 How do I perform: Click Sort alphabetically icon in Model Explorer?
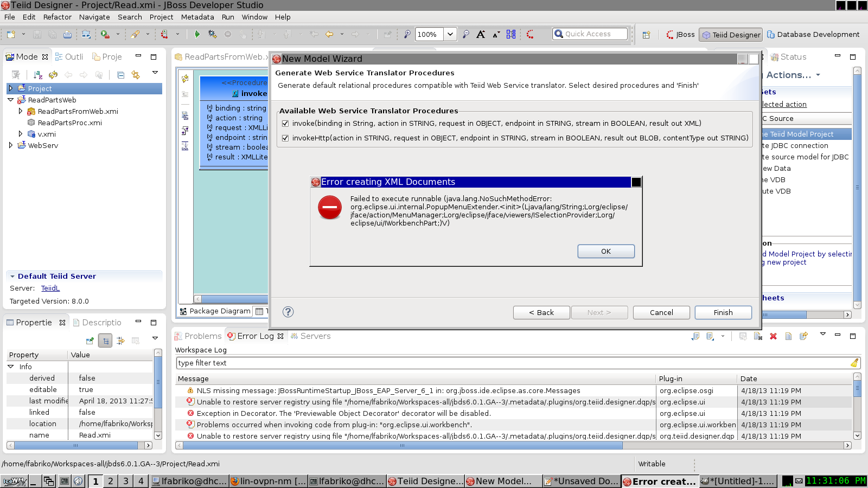37,75
